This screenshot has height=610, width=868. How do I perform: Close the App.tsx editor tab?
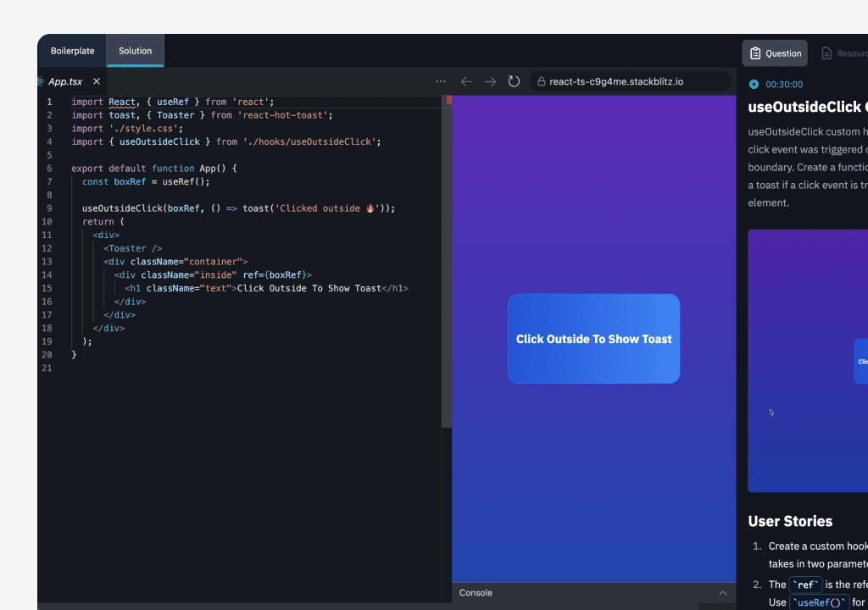click(x=96, y=81)
